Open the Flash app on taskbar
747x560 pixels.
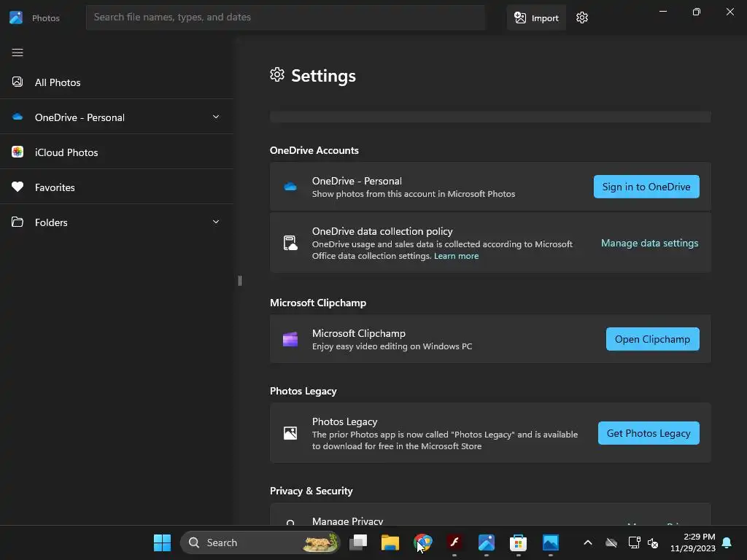pos(454,542)
